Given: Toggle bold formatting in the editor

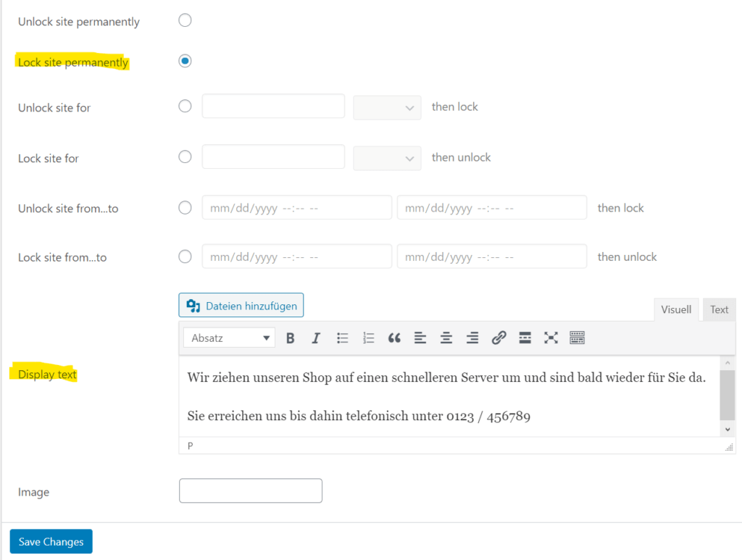Looking at the screenshot, I should point(290,338).
